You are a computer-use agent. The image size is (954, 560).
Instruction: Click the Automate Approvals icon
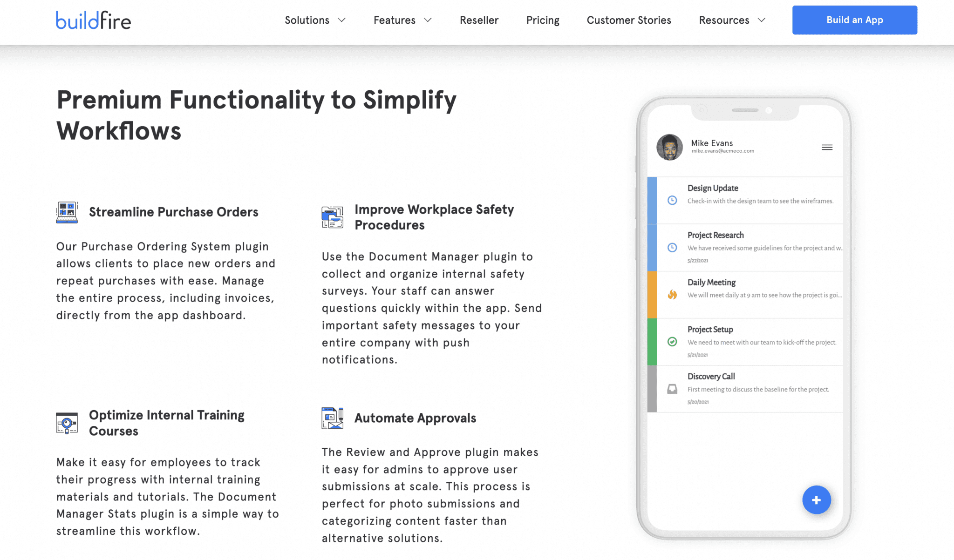(332, 418)
